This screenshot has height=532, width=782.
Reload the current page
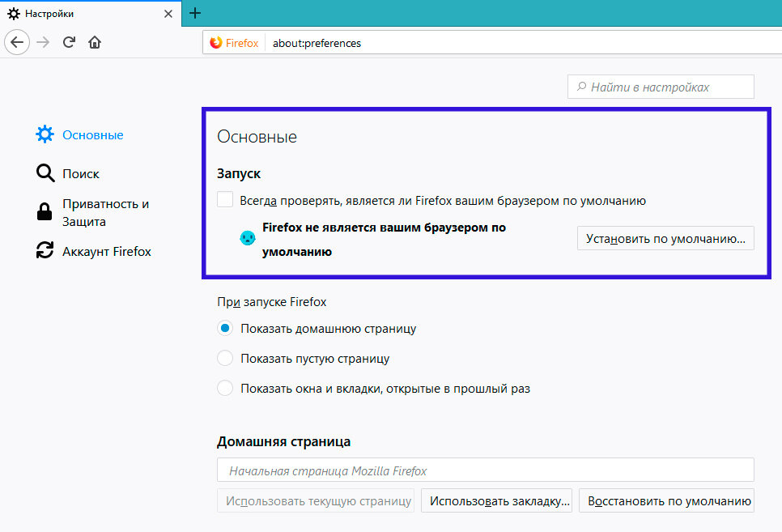click(x=69, y=42)
